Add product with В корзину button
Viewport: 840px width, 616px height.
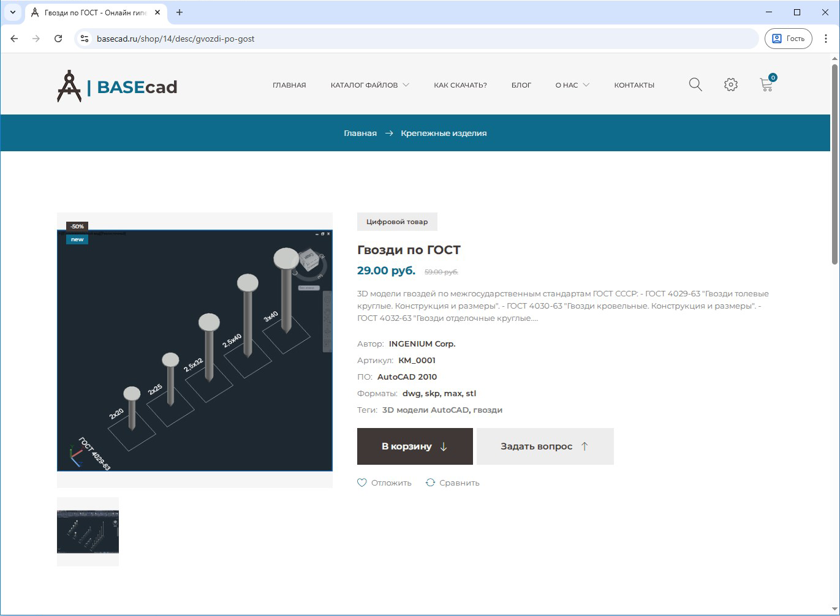click(415, 446)
